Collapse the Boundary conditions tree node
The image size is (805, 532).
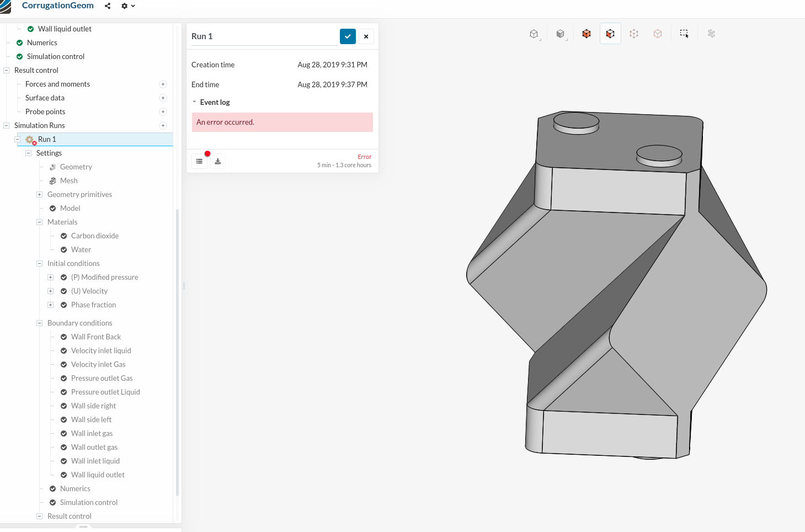[39, 323]
